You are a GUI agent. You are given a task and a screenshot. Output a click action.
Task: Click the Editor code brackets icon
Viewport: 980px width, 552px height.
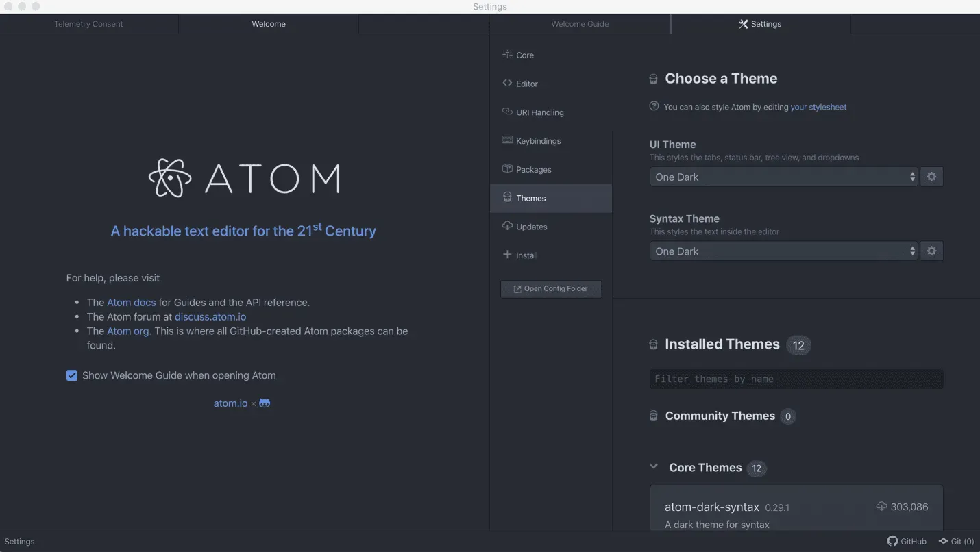point(507,83)
